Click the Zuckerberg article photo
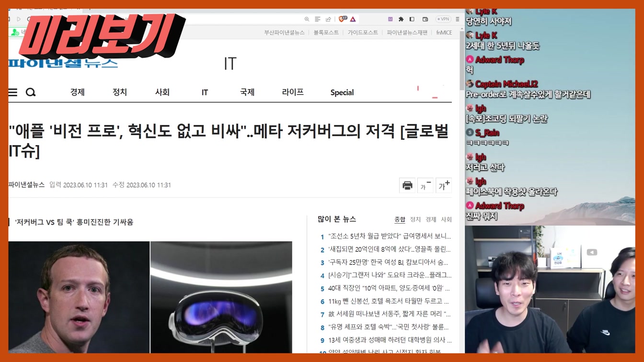 click(79, 297)
